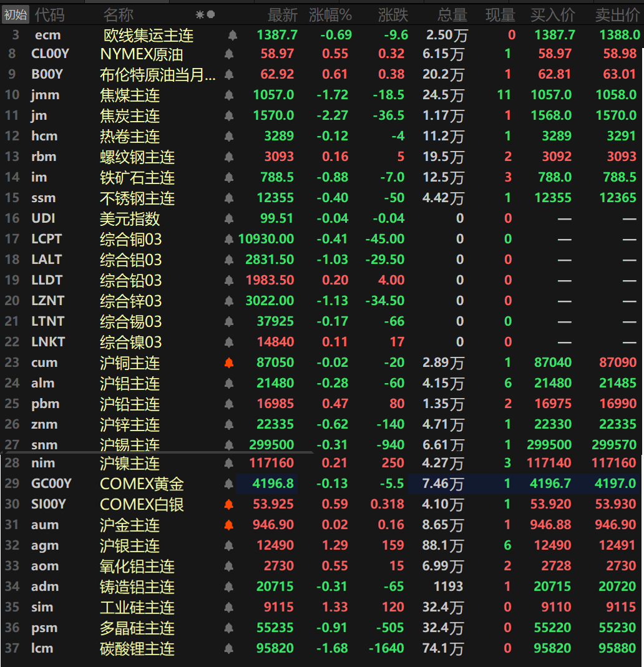Screen dimensions: 644x667
Task: Open the 螺纹钢主连 contract name
Action: click(137, 157)
